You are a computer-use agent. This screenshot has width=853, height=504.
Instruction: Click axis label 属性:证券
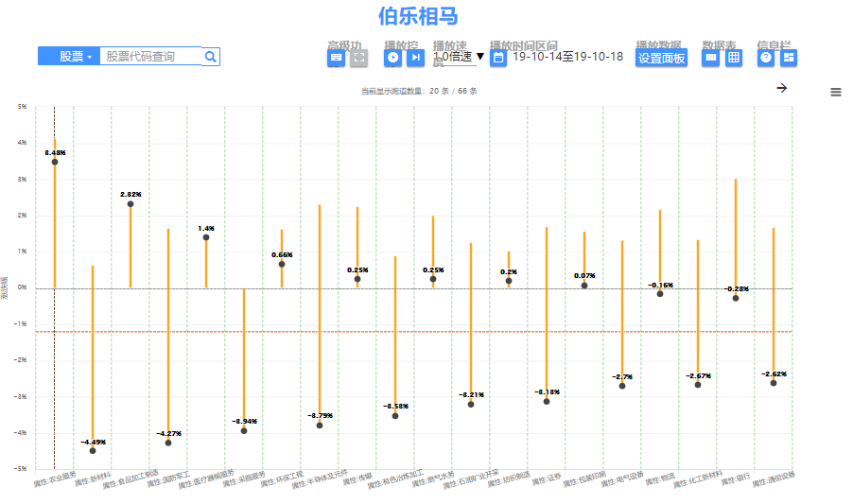[x=547, y=478]
